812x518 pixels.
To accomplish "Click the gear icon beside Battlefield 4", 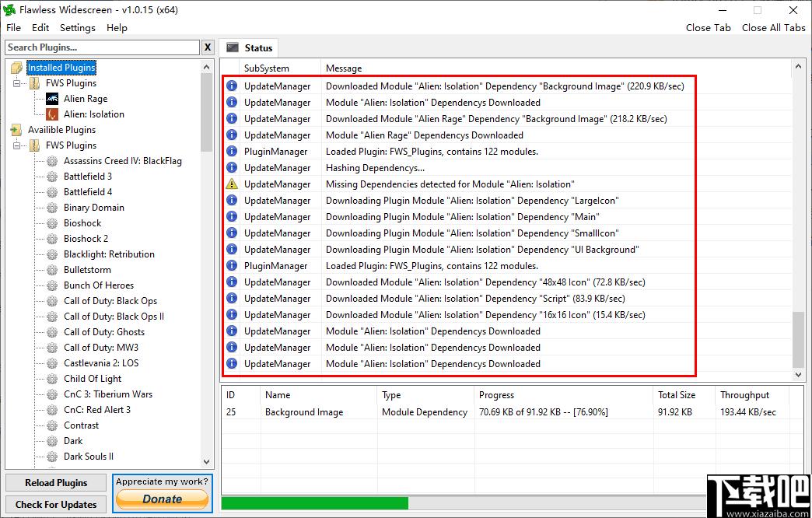I will coord(52,192).
